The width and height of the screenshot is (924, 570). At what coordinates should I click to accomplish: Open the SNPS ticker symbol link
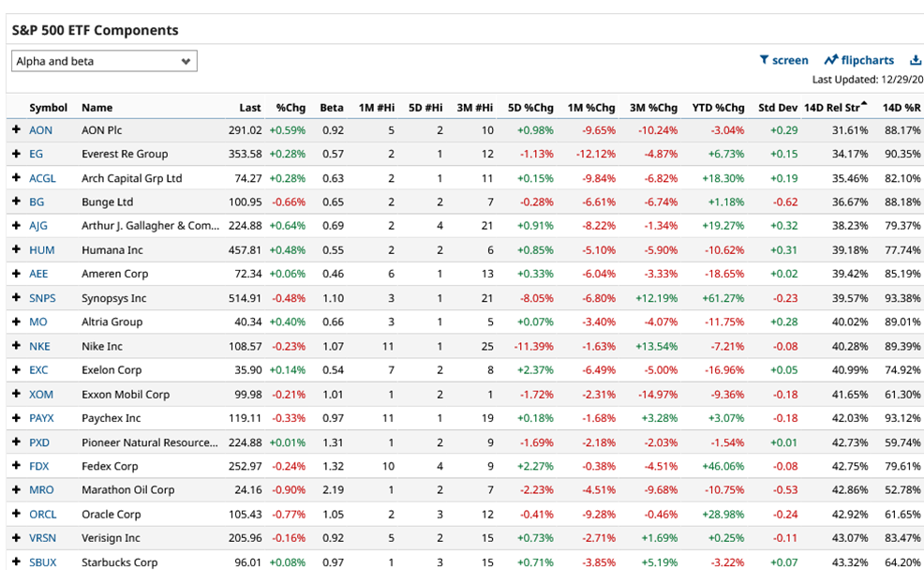coord(43,297)
